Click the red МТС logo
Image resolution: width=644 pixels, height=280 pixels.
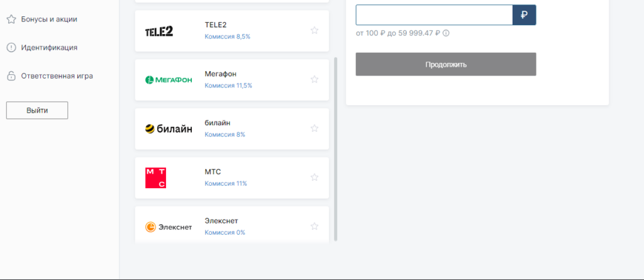[x=156, y=177]
